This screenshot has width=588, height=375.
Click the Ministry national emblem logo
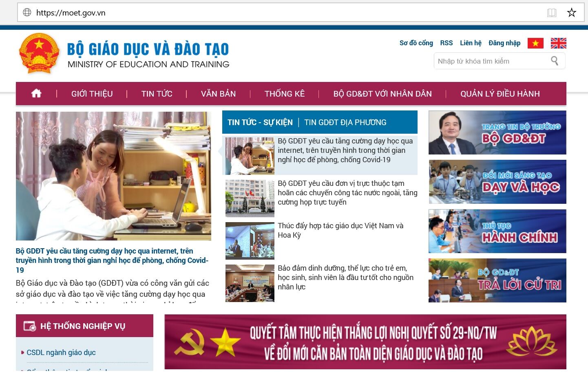coord(39,53)
